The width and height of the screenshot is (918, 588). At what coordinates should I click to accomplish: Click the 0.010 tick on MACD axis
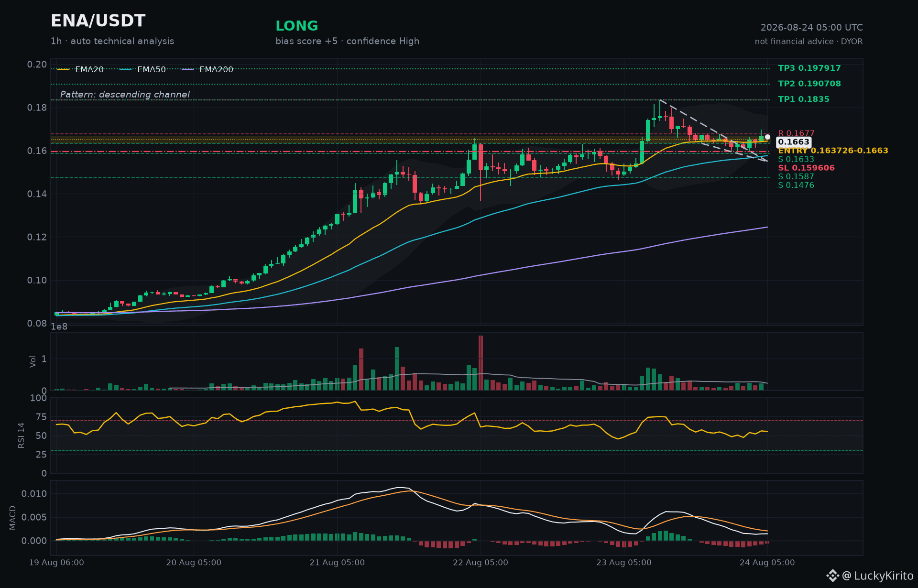[34, 494]
